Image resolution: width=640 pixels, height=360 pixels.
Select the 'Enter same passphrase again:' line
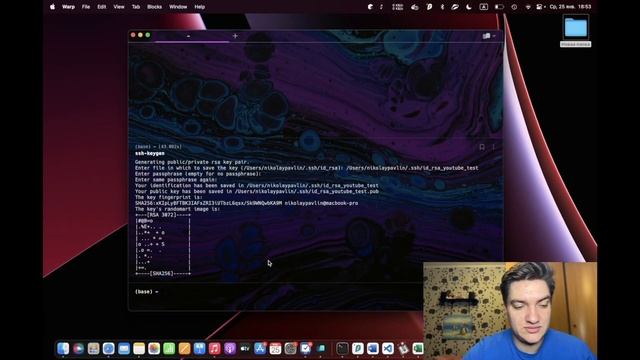click(176, 180)
